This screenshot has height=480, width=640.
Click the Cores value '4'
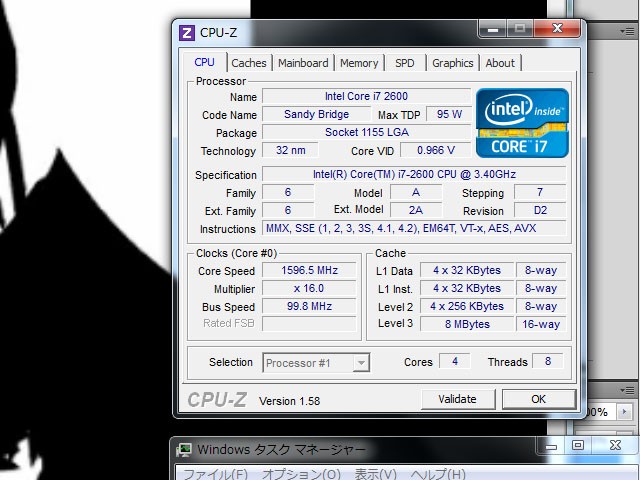click(455, 361)
